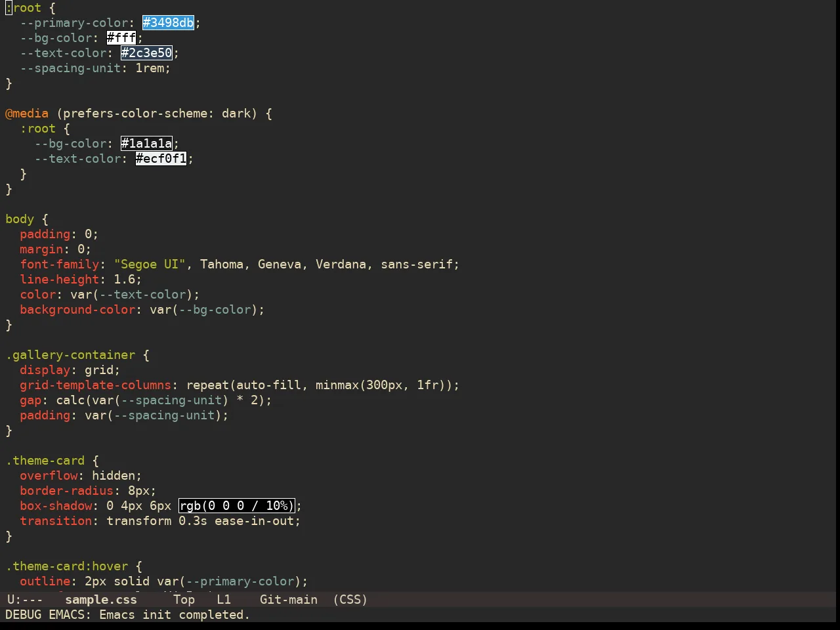Click the 'background-color' property name

(x=77, y=310)
